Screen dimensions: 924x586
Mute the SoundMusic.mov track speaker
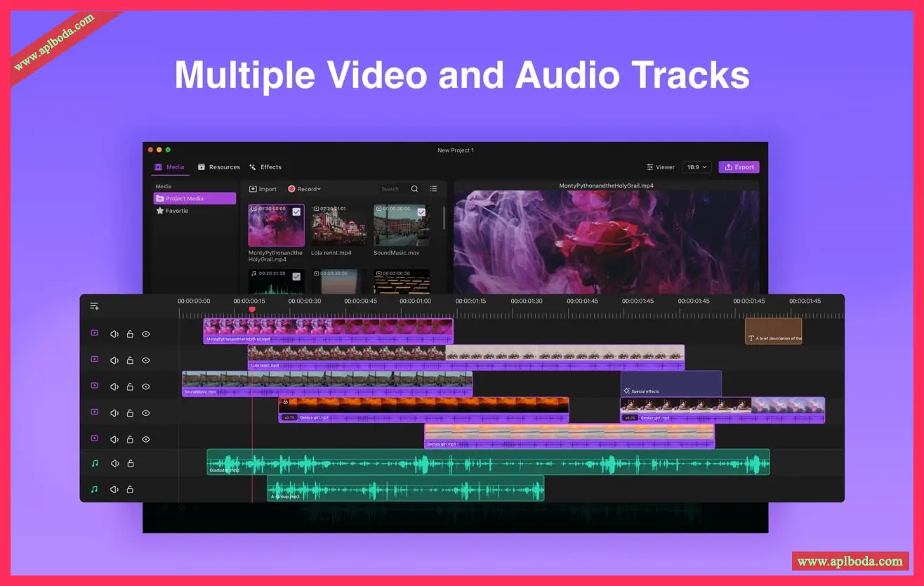pos(114,386)
